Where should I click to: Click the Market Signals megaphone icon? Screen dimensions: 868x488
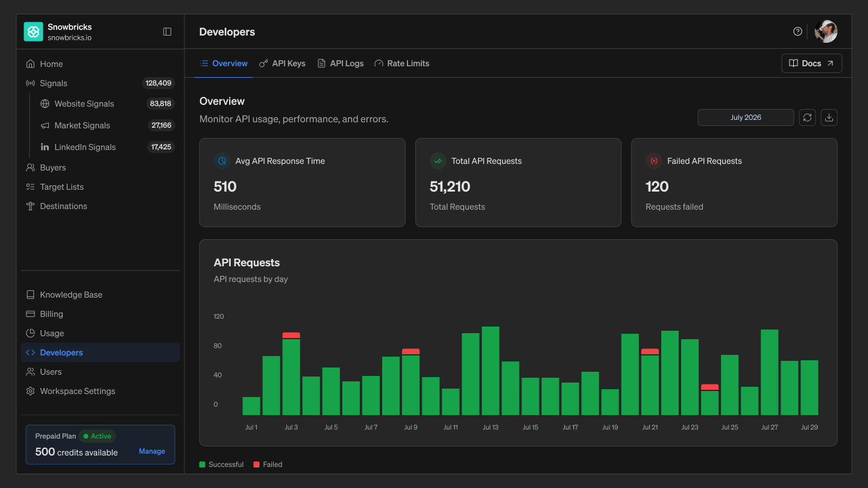pyautogui.click(x=45, y=125)
